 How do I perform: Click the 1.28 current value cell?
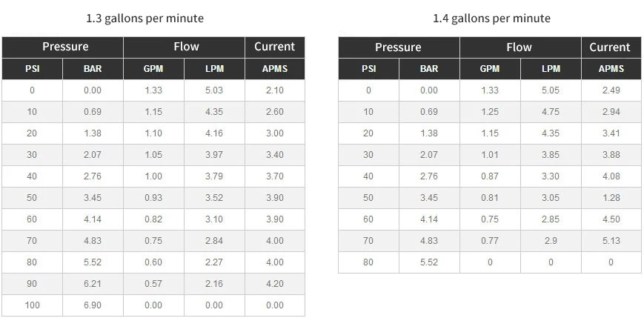click(x=611, y=198)
